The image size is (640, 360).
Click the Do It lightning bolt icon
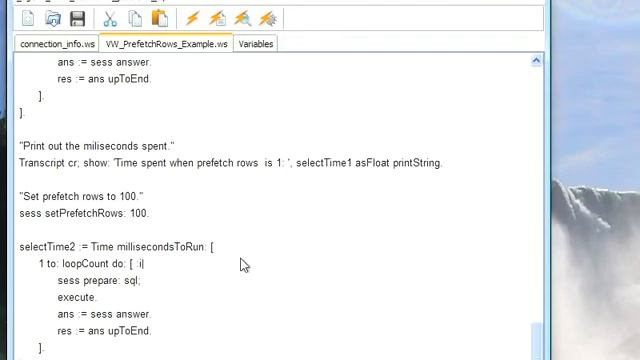[192, 19]
